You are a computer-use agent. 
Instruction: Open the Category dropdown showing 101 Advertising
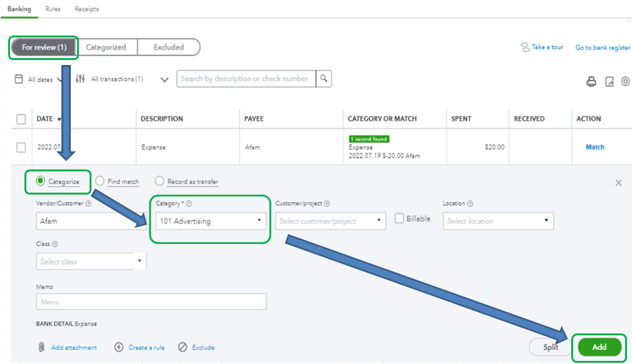pos(211,221)
